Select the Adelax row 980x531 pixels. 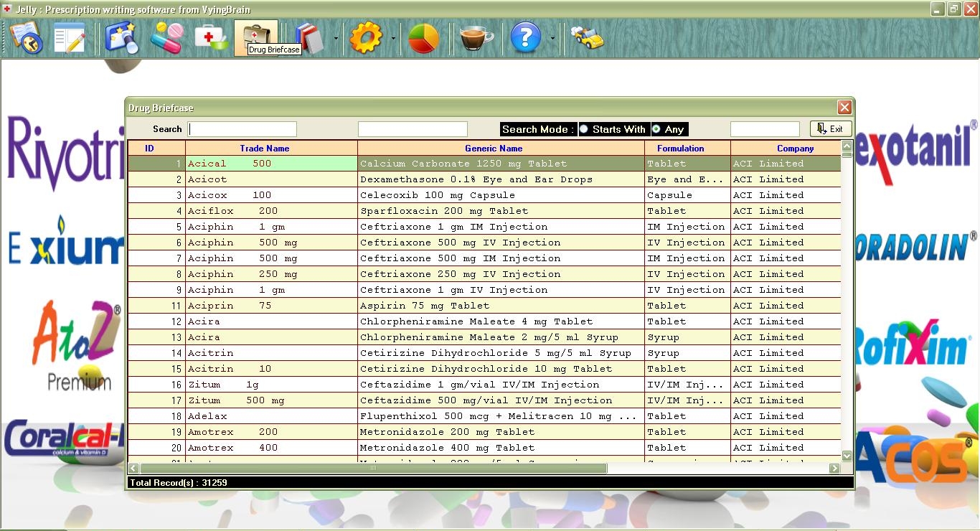pos(484,416)
